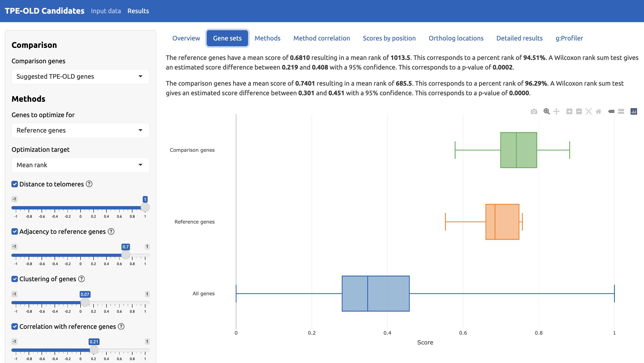Toggle Clustering of genes checkbox
Screen dimensions: 644x363
[x=15, y=279]
